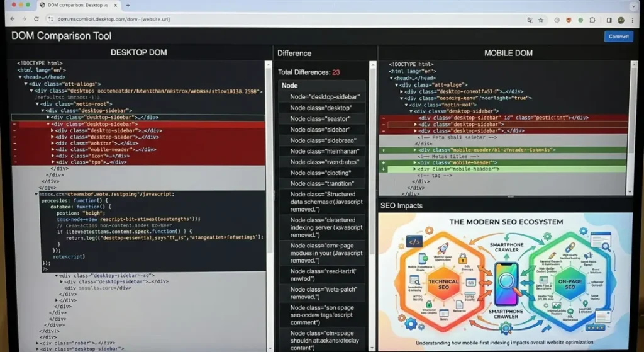The image size is (644, 352).
Task: Bookmark the page using the star icon
Action: coord(540,20)
